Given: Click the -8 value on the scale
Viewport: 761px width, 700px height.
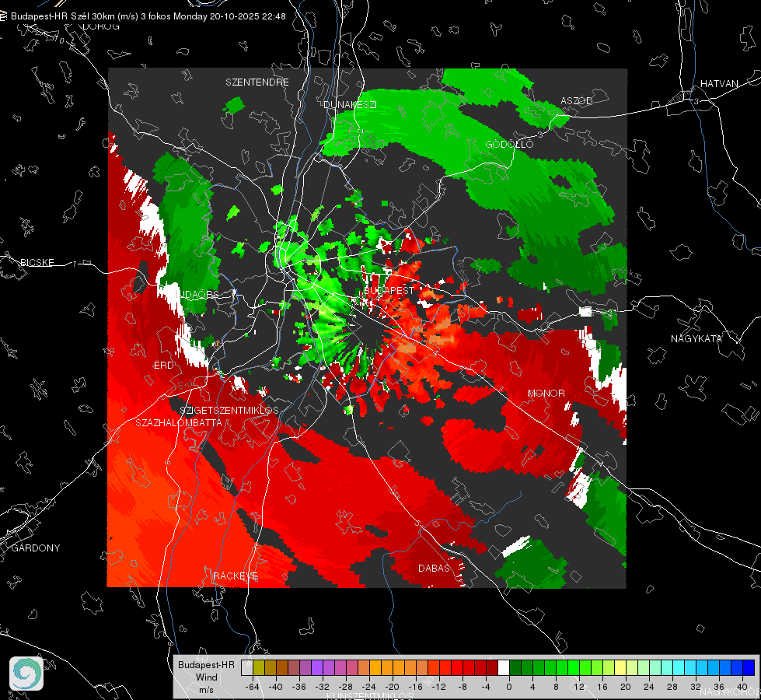Looking at the screenshot, I should pyautogui.click(x=462, y=687).
